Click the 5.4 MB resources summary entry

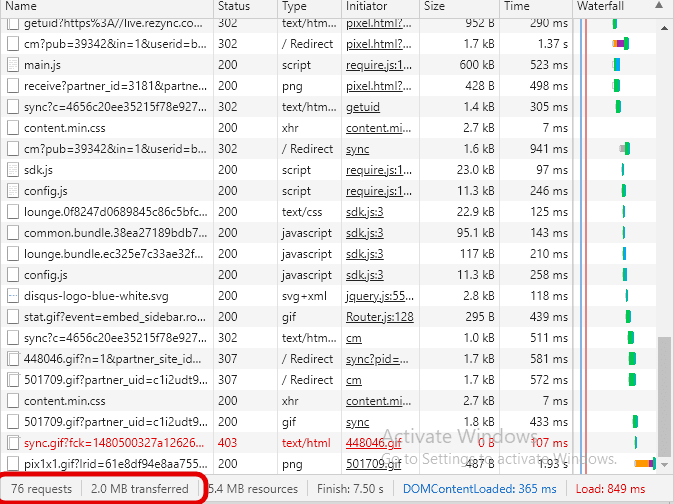[253, 489]
